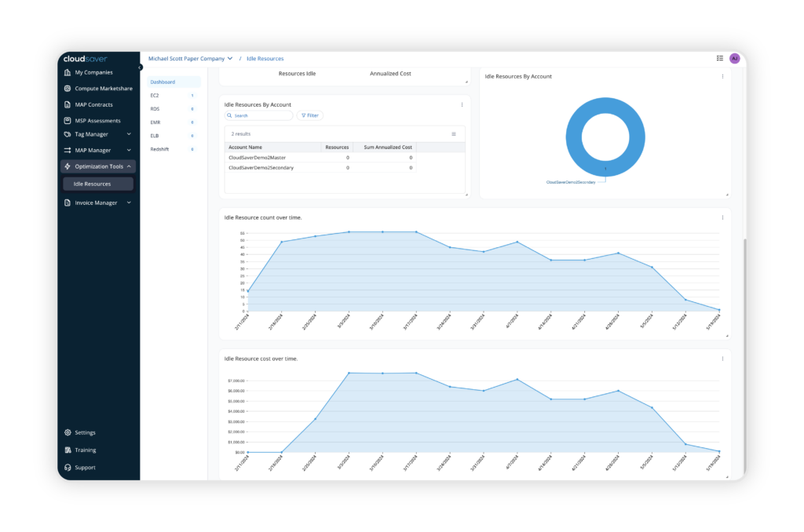Click the MAP Contracts document icon

coord(68,104)
